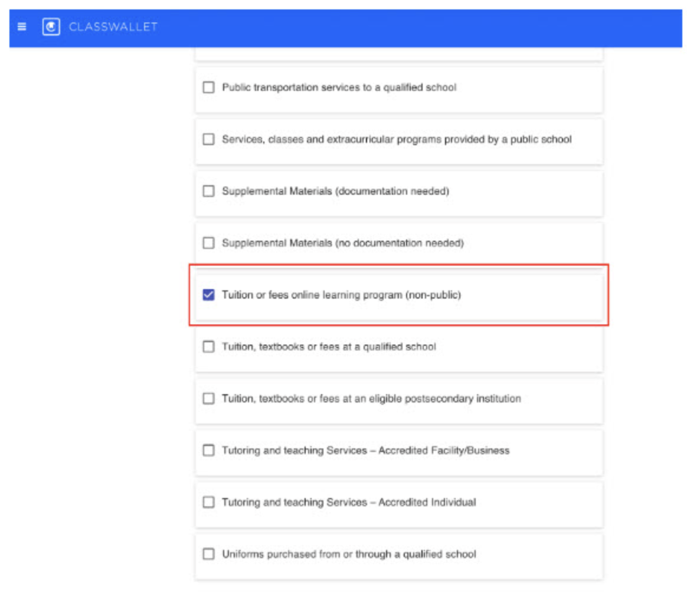687x616 pixels.
Task: Select the Accredited Individual tutoring checkbox
Action: (208, 502)
